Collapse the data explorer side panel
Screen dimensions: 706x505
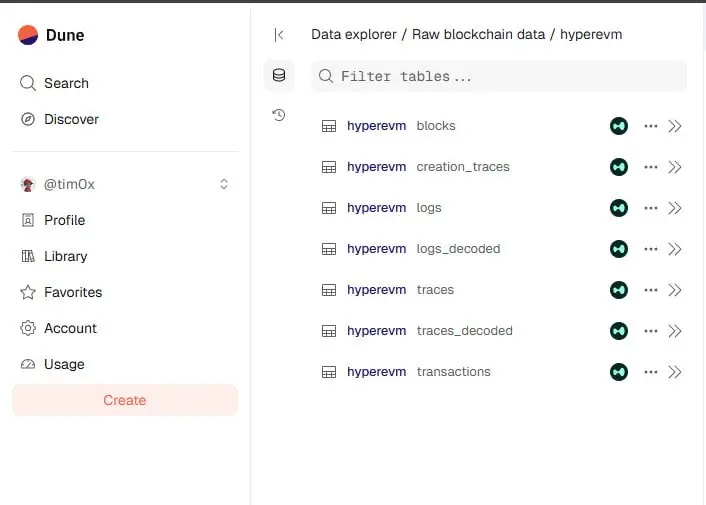pyautogui.click(x=279, y=35)
